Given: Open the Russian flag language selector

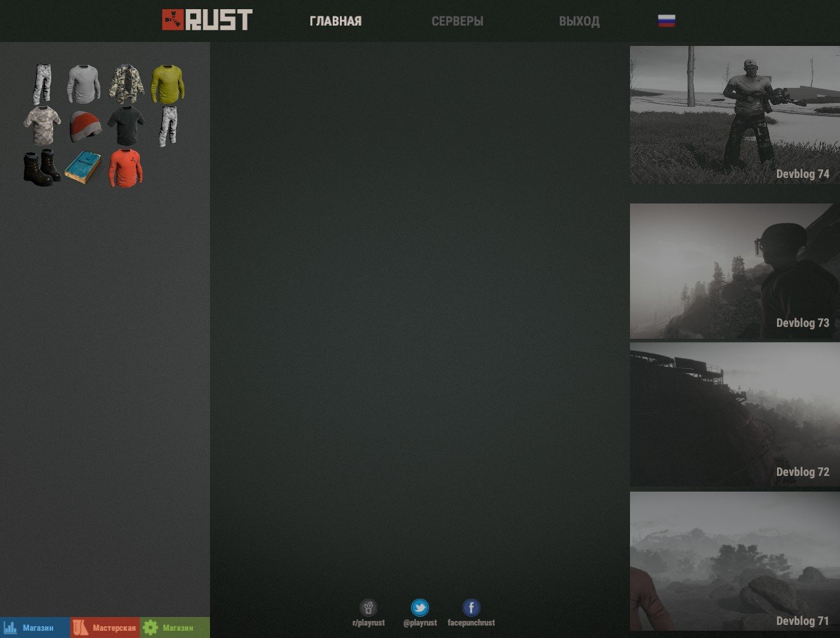Looking at the screenshot, I should (x=666, y=20).
